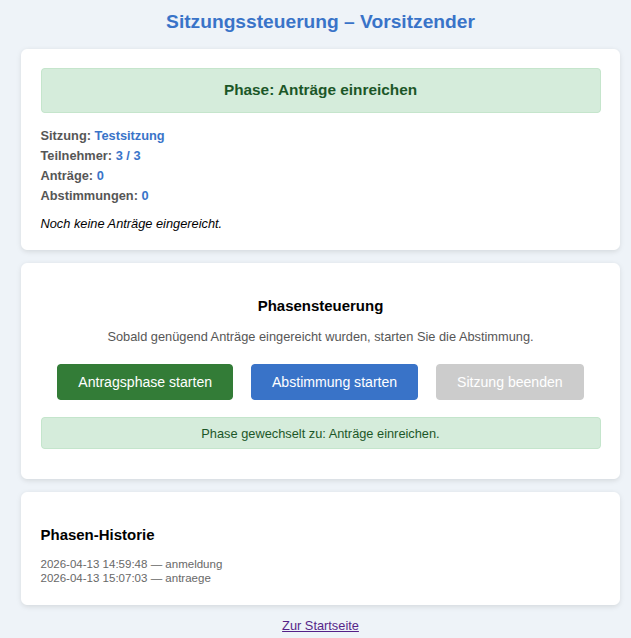The image size is (631, 638).
Task: Click the Noch keine Anträge eingereicht notice
Action: (x=131, y=223)
